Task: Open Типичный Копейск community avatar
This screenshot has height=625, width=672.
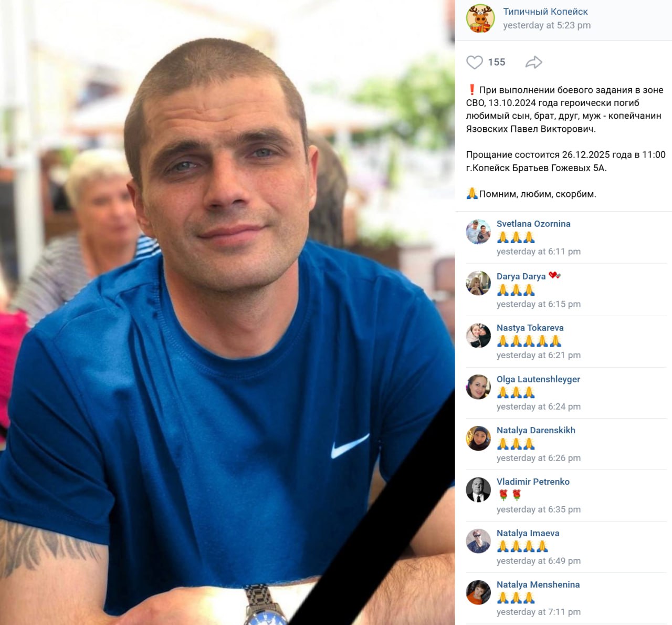Action: click(x=480, y=18)
